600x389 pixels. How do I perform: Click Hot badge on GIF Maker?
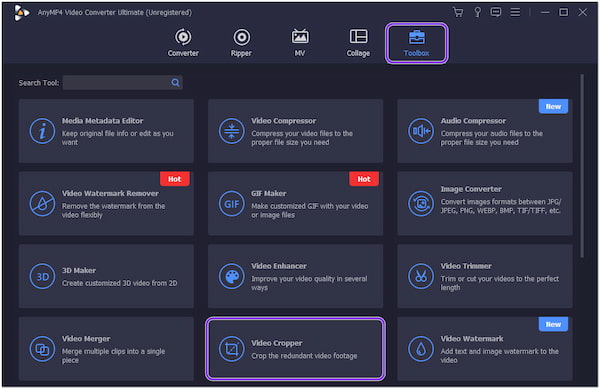tap(364, 179)
